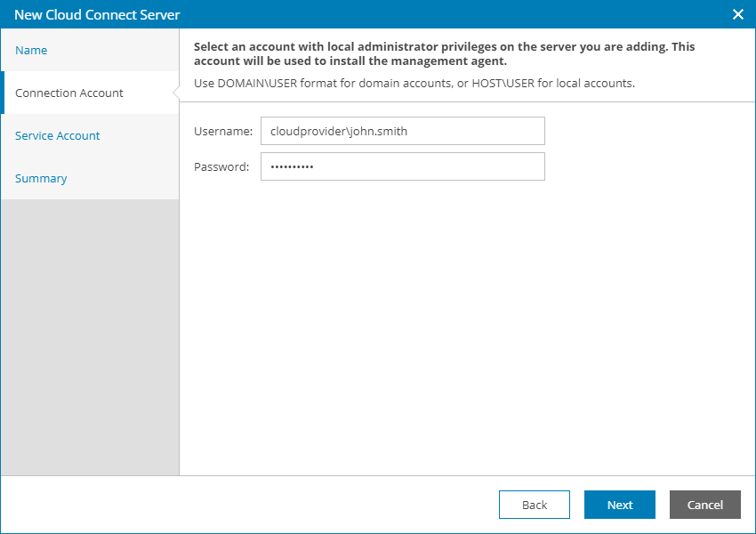
Task: Click the blue marker bar left of Connection Account
Action: [x=3, y=93]
